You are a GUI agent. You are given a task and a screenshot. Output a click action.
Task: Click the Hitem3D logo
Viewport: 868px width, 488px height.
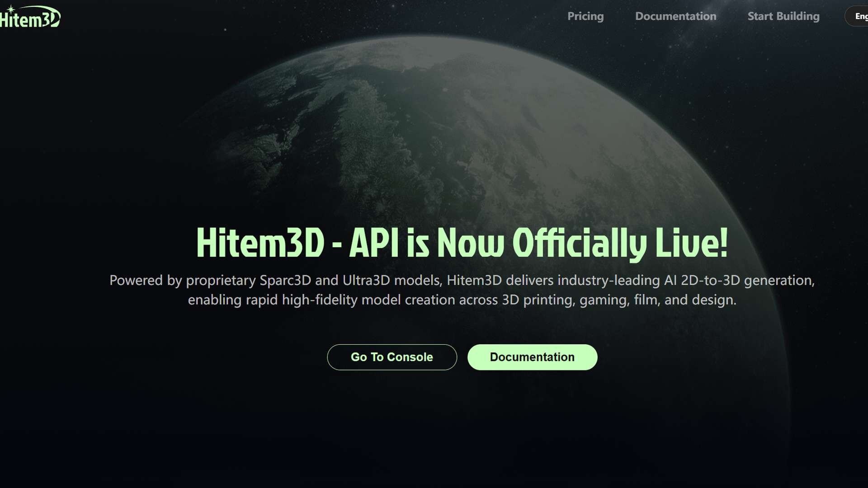click(x=31, y=18)
